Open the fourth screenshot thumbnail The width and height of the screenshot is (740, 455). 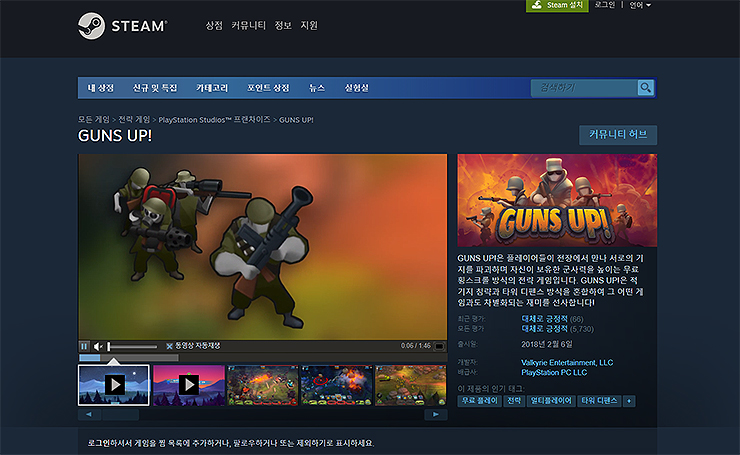pyautogui.click(x=336, y=385)
